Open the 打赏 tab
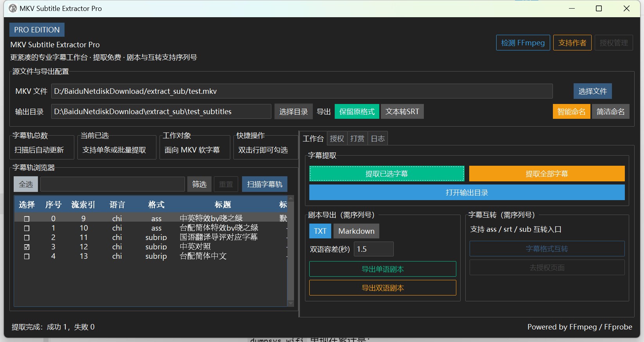Image resolution: width=644 pixels, height=342 pixels. [x=357, y=138]
